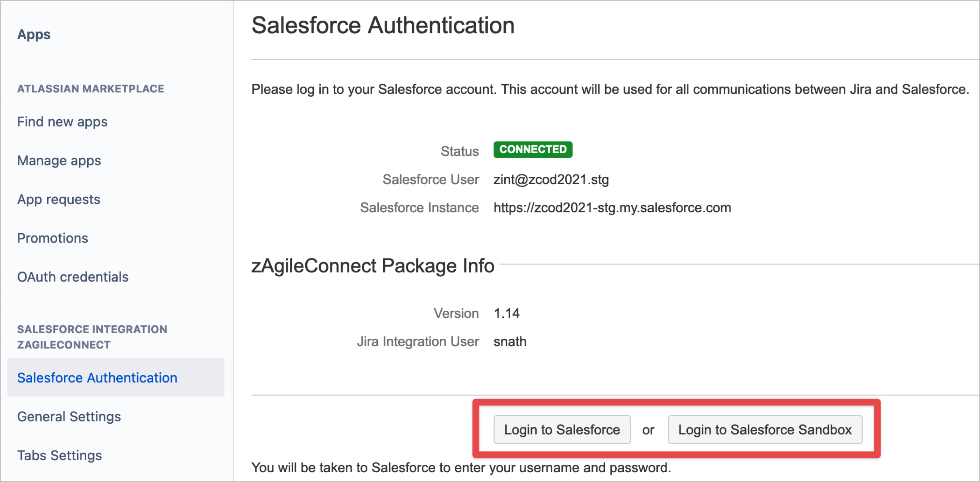The width and height of the screenshot is (980, 482).
Task: Click the Salesforce Integration zAgileConnect header
Action: tap(92, 337)
